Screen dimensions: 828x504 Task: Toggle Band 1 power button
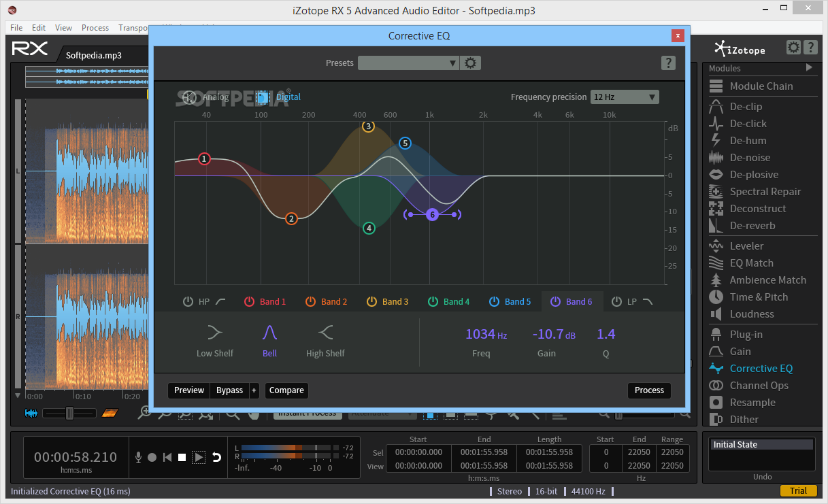tap(250, 301)
